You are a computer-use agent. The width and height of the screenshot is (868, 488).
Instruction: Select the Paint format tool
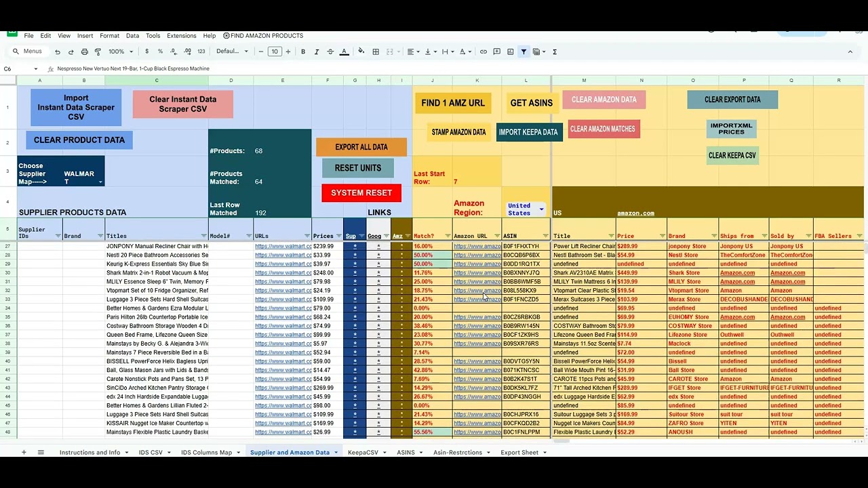[x=97, y=52]
